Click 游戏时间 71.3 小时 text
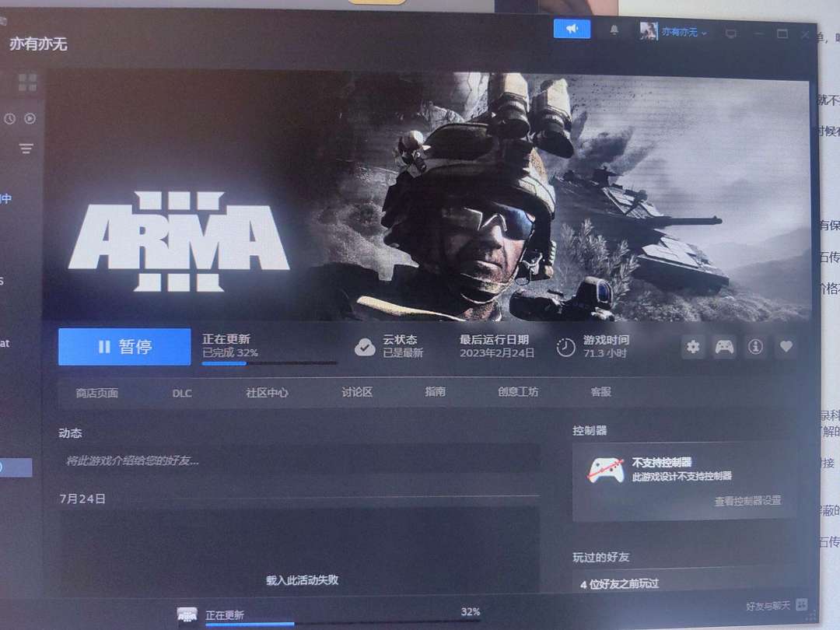 pos(606,347)
